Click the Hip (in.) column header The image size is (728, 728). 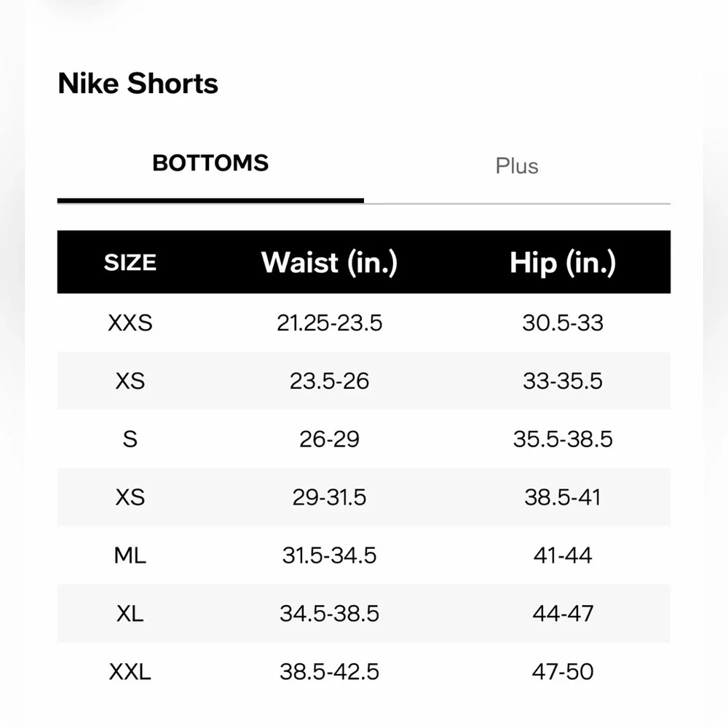(x=563, y=262)
